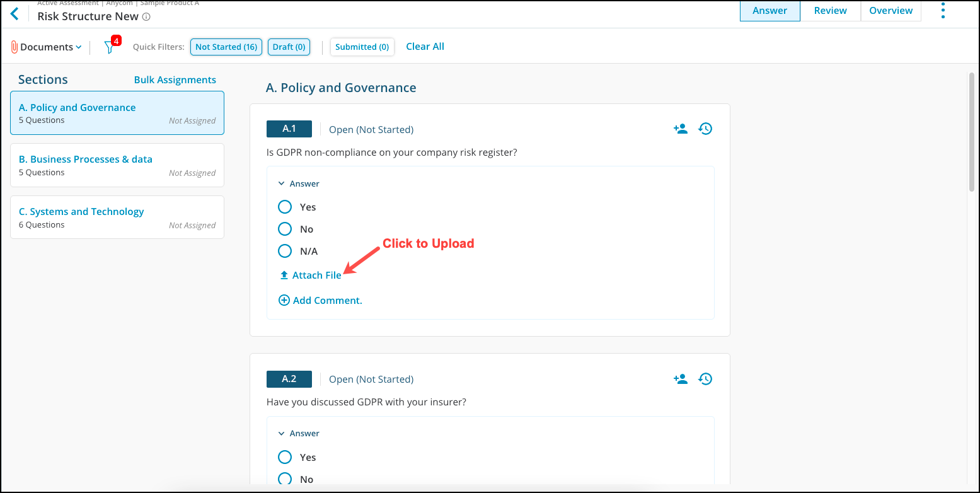Click the plus circle icon of Add Comment

pos(284,300)
